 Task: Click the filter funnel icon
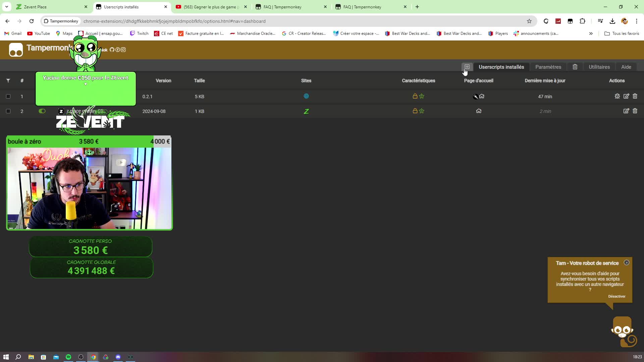click(8, 80)
